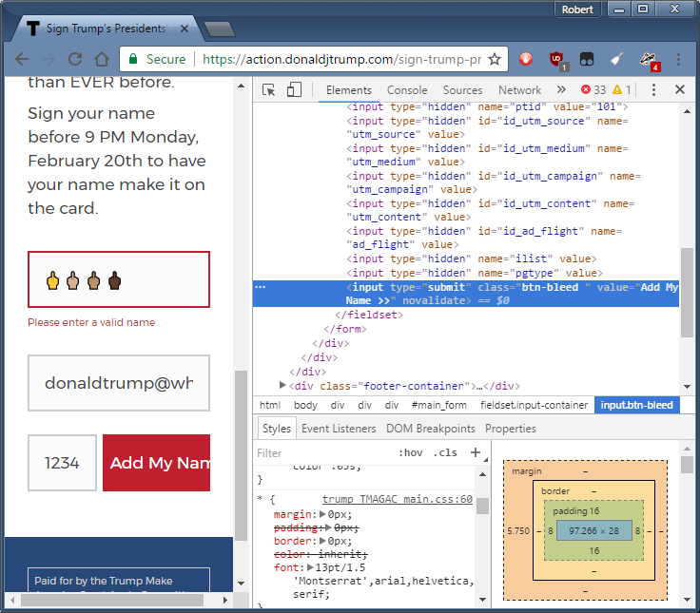Activate the inspect element picker tool
This screenshot has width=700, height=613.
[x=269, y=89]
